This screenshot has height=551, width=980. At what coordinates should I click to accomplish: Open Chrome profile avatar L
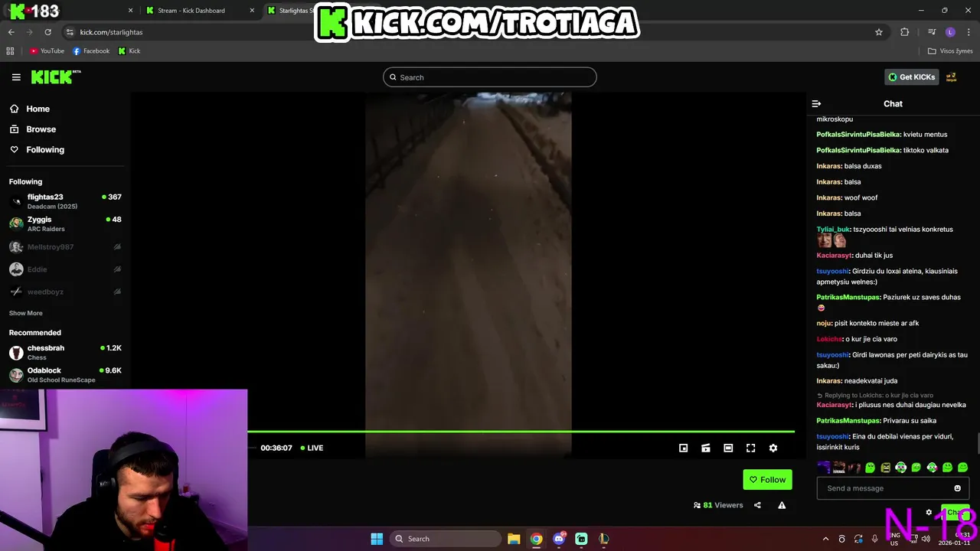point(950,32)
